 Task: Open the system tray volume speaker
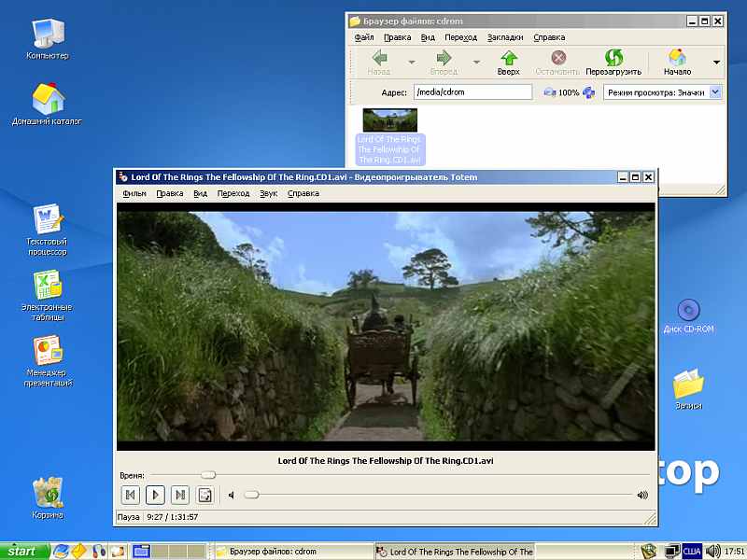coord(713,552)
